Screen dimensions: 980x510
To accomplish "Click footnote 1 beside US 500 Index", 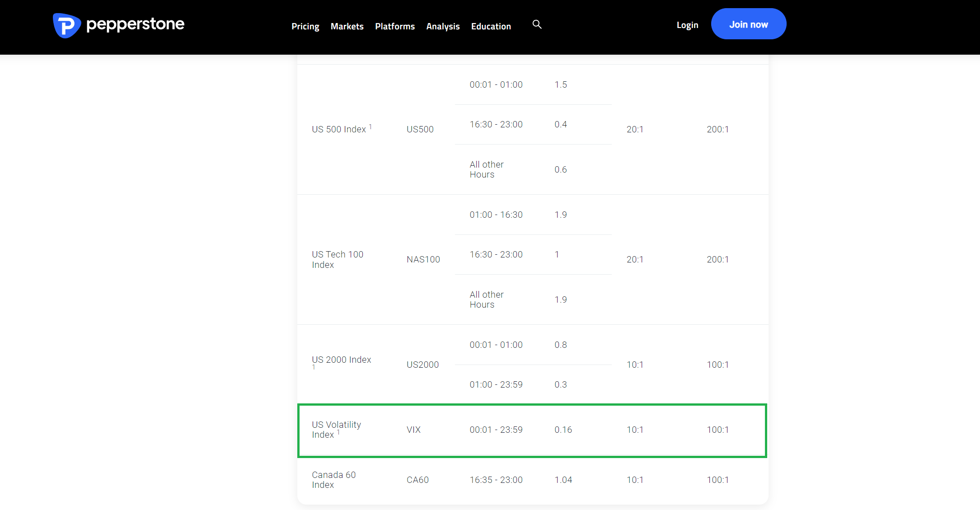I will pos(370,127).
